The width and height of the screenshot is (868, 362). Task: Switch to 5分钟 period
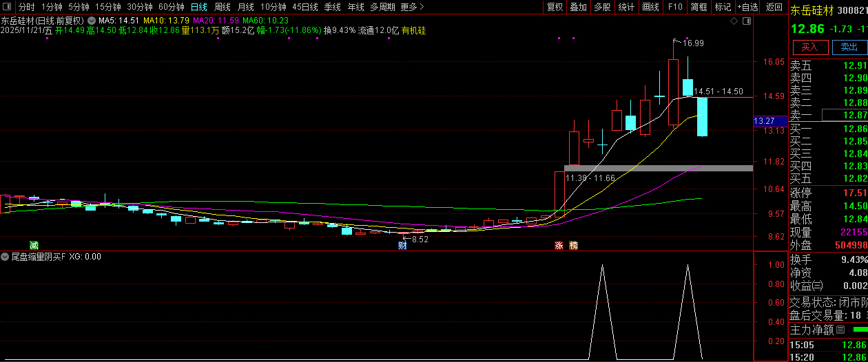(x=79, y=7)
